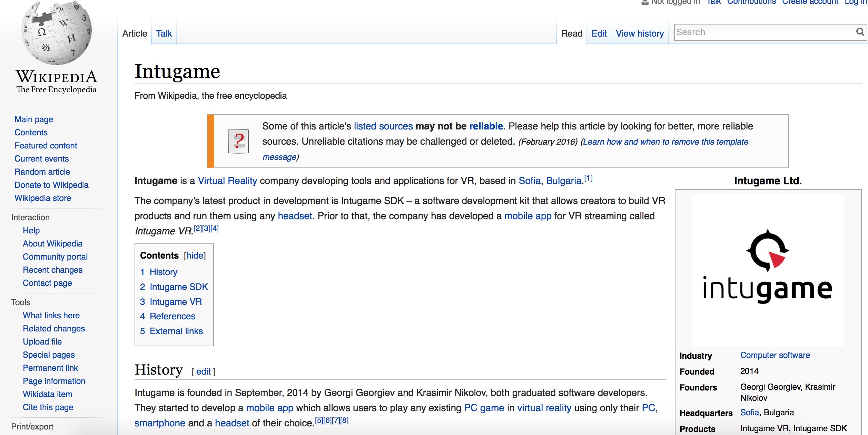The width and height of the screenshot is (868, 435).
Task: Select the Read tab
Action: pyautogui.click(x=572, y=33)
